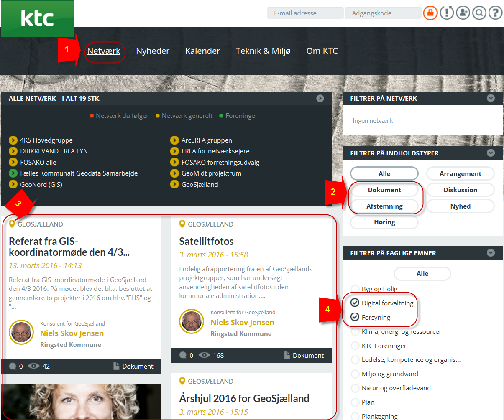
Task: Open the Netværk menu
Action: 104,51
